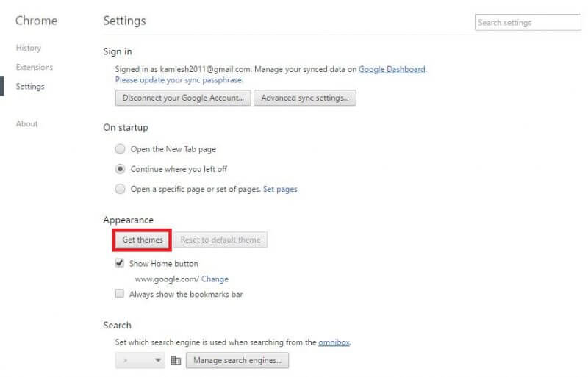The image size is (588, 377).
Task: Select Continue where you left off
Action: (120, 169)
